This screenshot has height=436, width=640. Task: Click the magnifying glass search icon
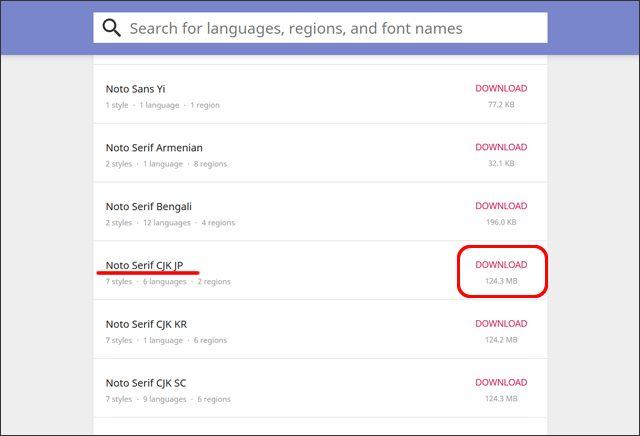[x=111, y=28]
